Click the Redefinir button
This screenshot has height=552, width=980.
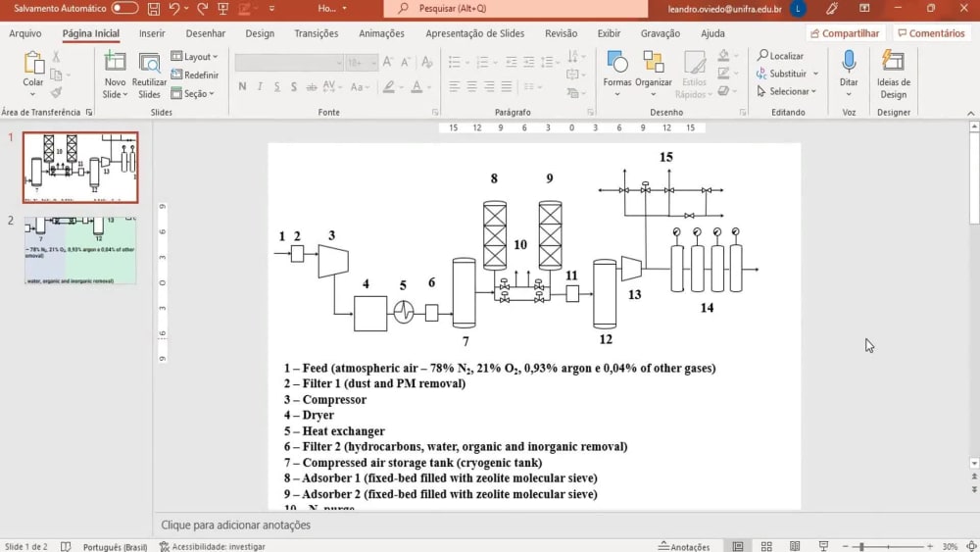coord(195,75)
